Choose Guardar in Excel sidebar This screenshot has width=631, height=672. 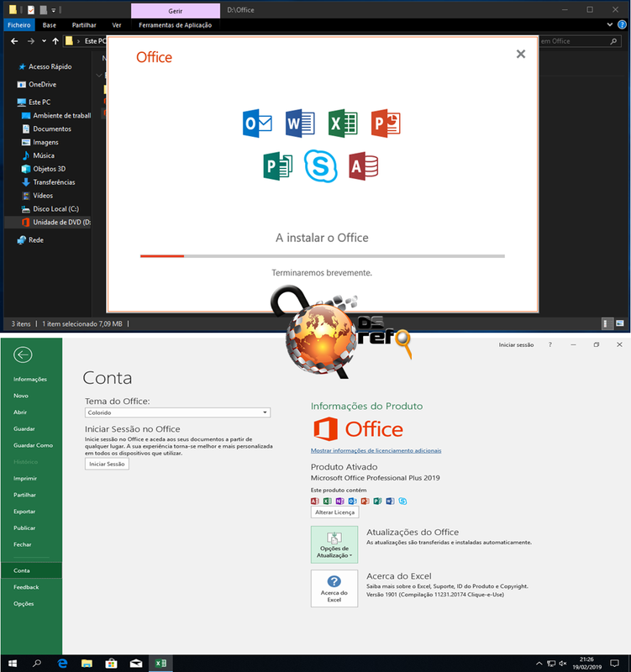click(24, 429)
